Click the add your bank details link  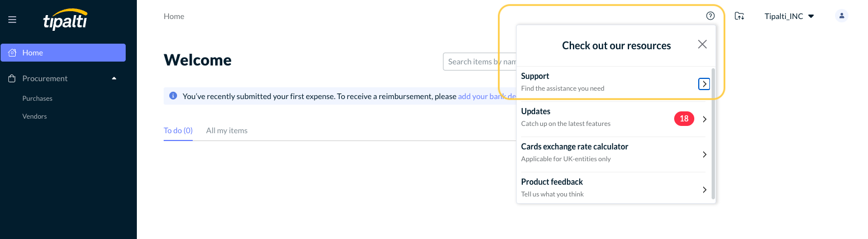(486, 96)
